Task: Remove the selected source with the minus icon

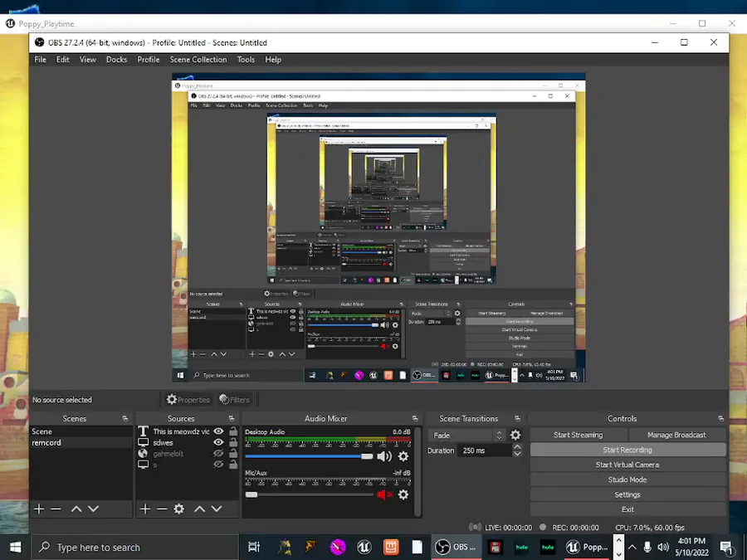Action: (162, 509)
